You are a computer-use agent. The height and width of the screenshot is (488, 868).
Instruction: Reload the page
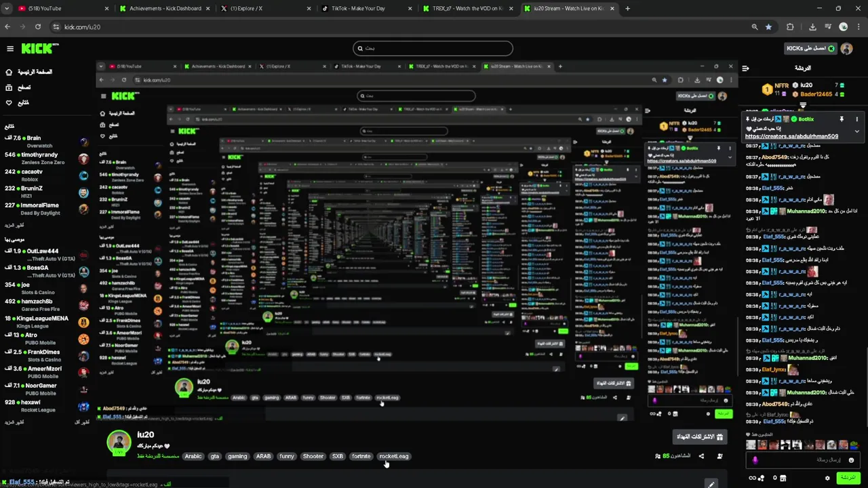click(x=38, y=26)
